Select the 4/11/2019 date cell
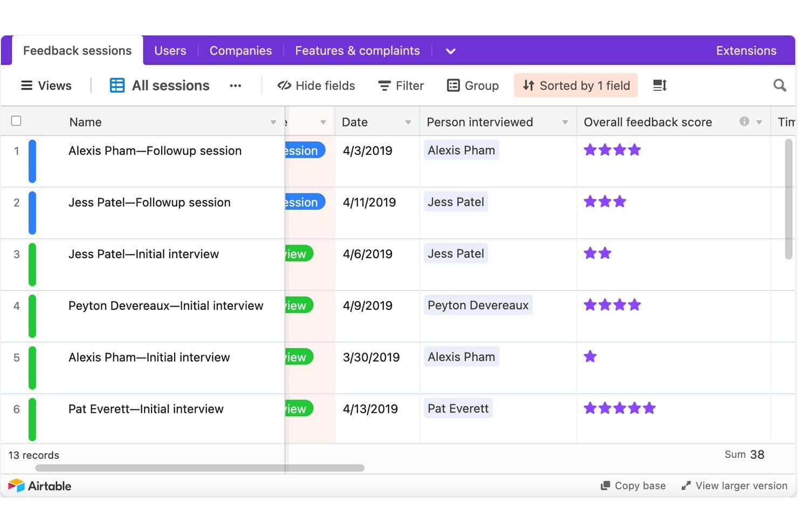This screenshot has height=532, width=798. point(377,213)
